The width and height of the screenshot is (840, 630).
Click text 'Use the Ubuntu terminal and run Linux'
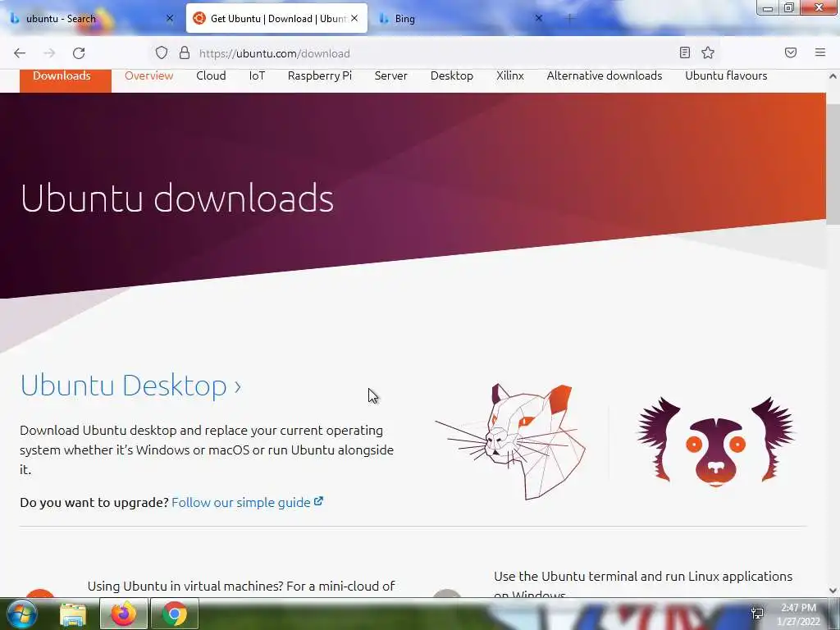click(x=605, y=577)
